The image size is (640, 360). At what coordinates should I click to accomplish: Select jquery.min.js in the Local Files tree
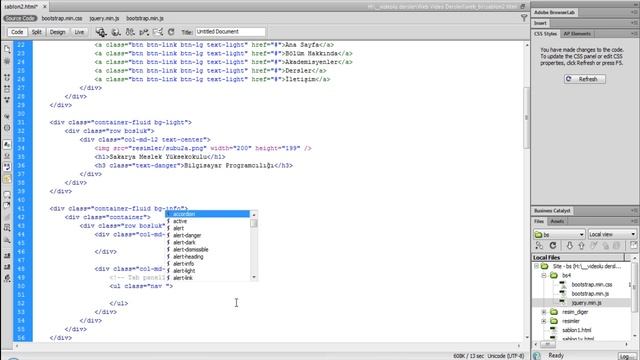(x=586, y=303)
